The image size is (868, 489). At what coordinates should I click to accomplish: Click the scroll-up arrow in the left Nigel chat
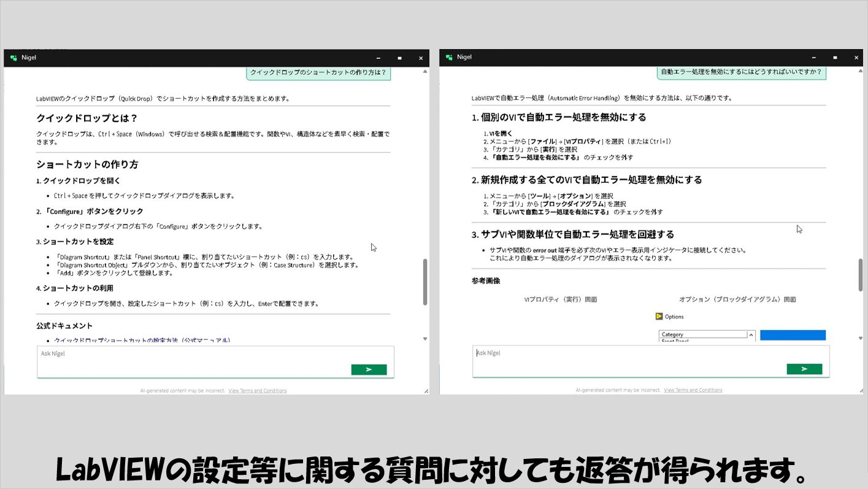[x=425, y=72]
